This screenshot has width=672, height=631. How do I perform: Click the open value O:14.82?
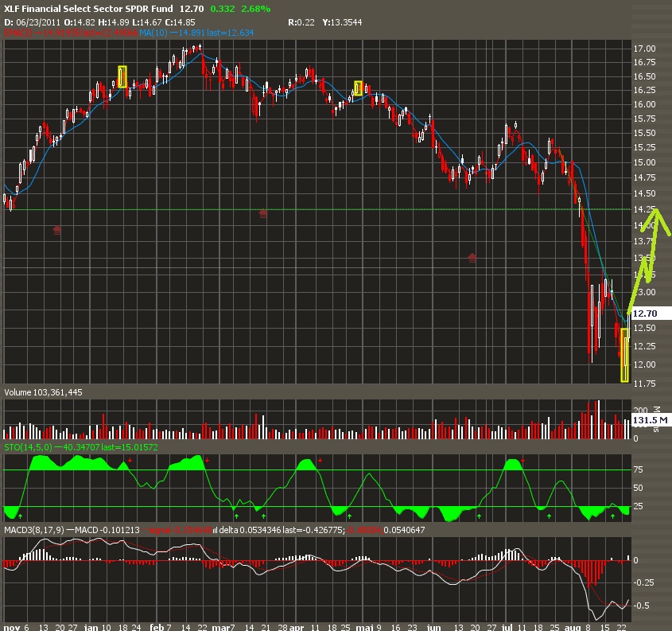coord(80,22)
